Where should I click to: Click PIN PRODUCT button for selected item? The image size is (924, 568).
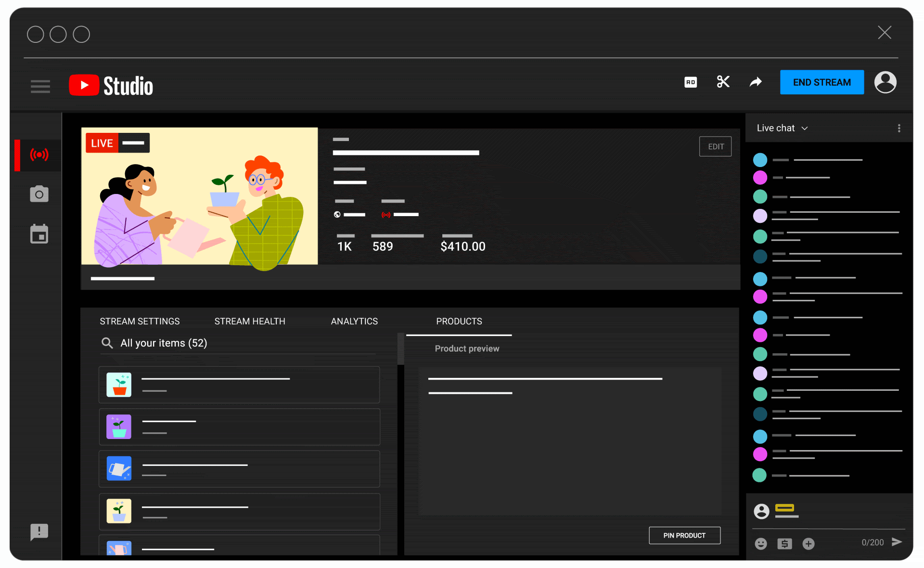pos(684,535)
